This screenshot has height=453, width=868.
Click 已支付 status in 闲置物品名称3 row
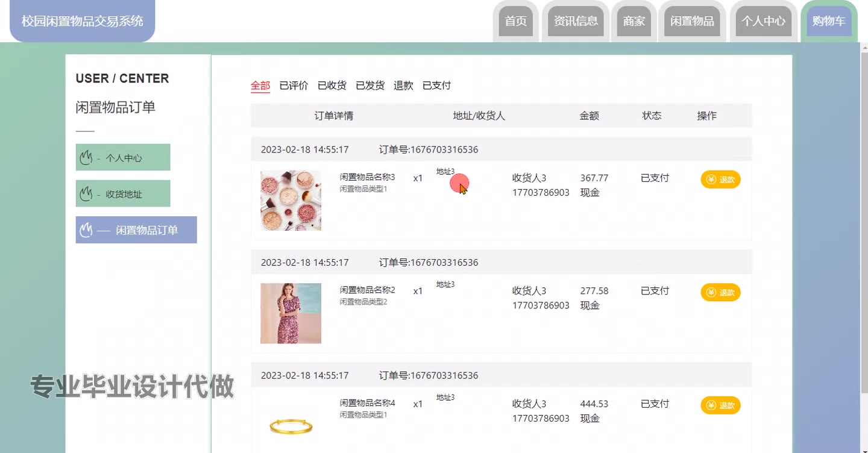pyautogui.click(x=655, y=178)
